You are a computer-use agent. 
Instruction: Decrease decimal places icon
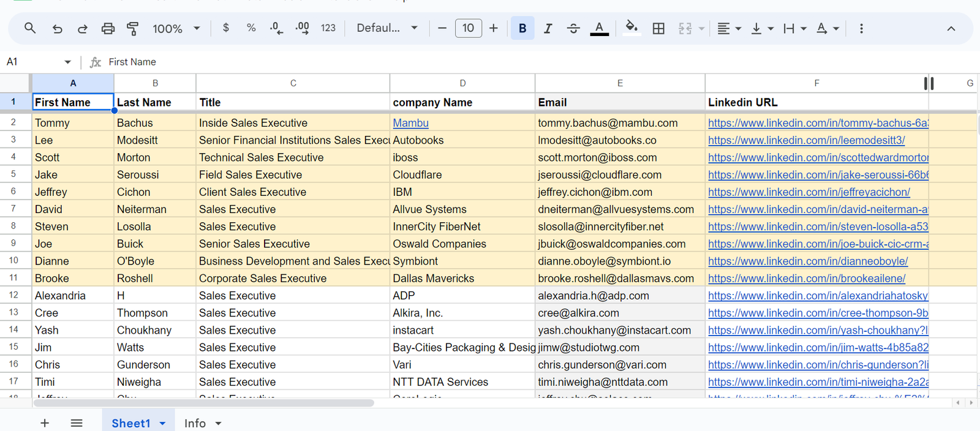276,28
